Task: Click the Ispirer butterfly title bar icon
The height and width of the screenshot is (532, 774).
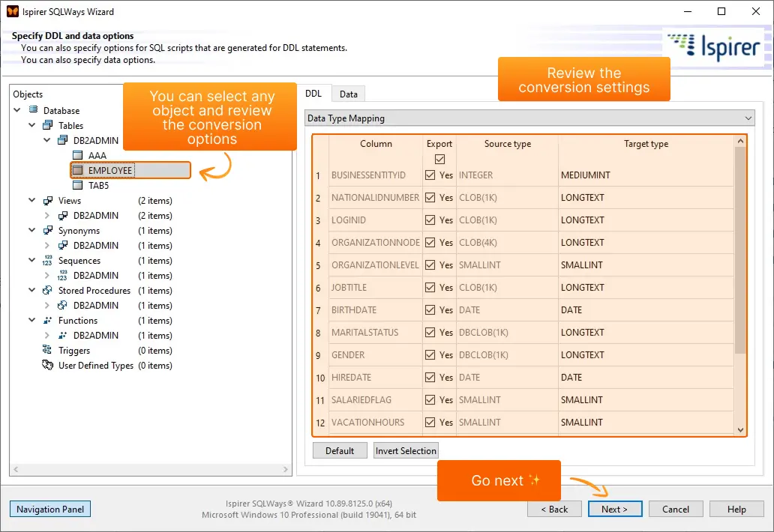Action: tap(12, 11)
